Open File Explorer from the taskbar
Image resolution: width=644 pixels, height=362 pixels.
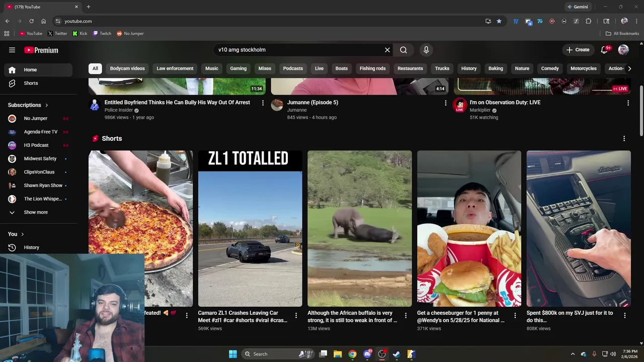[x=338, y=354]
